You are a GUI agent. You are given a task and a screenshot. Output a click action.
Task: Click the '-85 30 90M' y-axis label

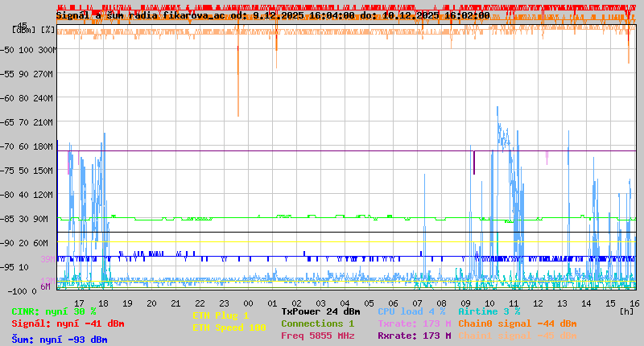[x=24, y=219]
